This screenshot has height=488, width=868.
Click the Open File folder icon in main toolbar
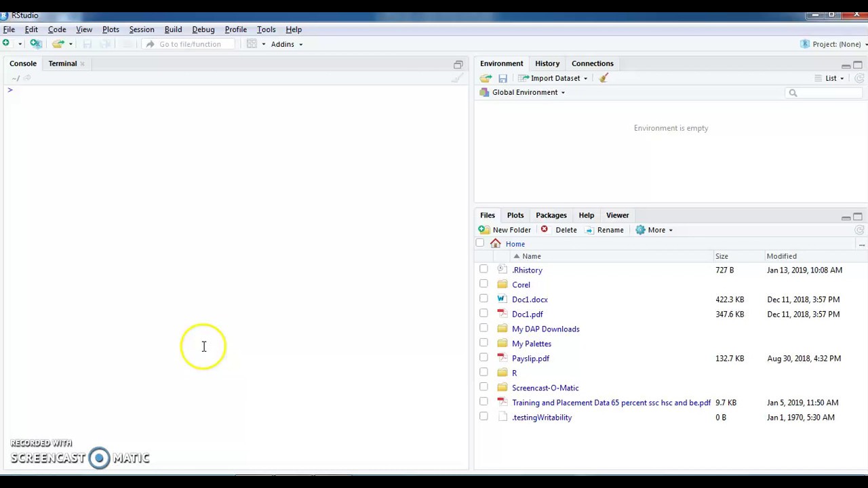click(x=58, y=44)
